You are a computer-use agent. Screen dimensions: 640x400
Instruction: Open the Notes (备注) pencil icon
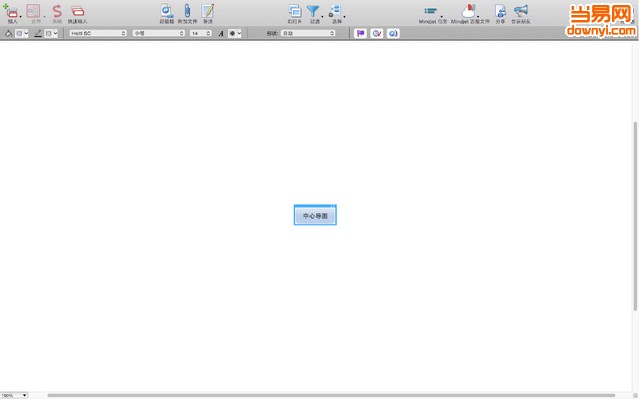208,11
